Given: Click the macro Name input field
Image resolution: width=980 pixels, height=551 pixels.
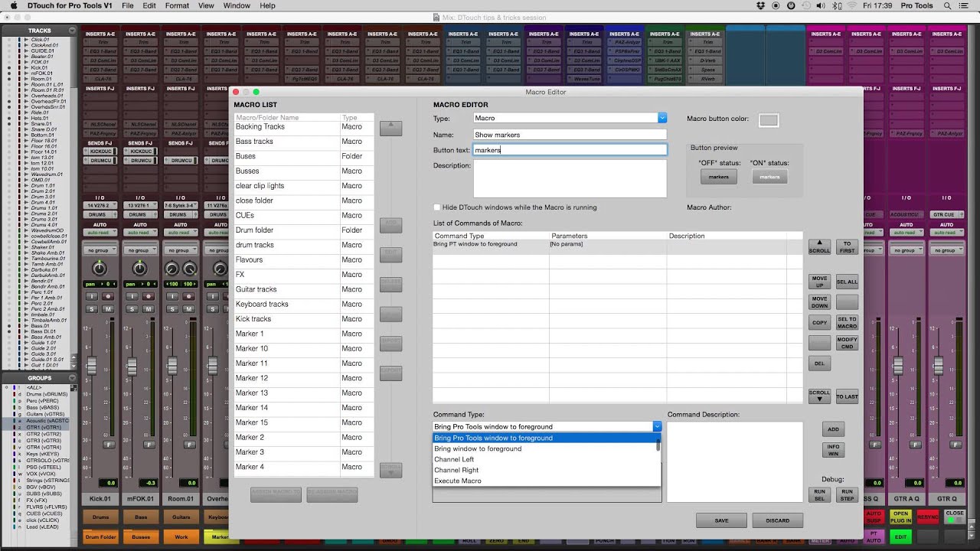Looking at the screenshot, I should point(570,135).
